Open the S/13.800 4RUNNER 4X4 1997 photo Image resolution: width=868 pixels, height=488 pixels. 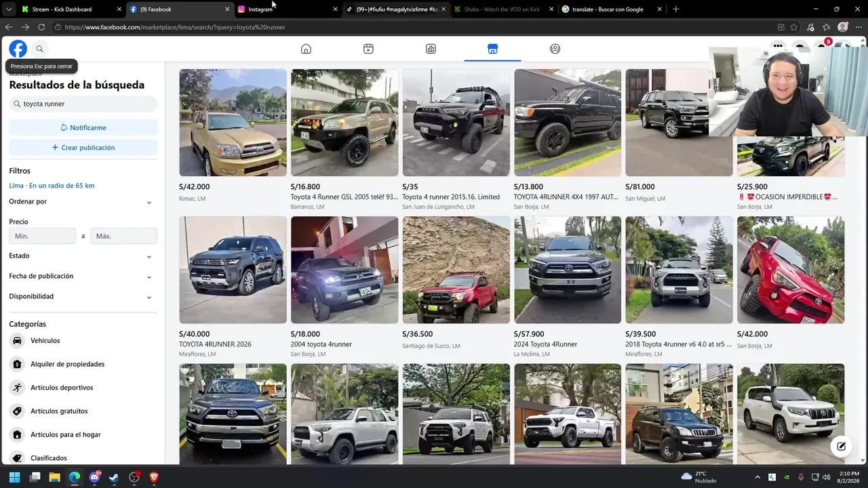(568, 123)
